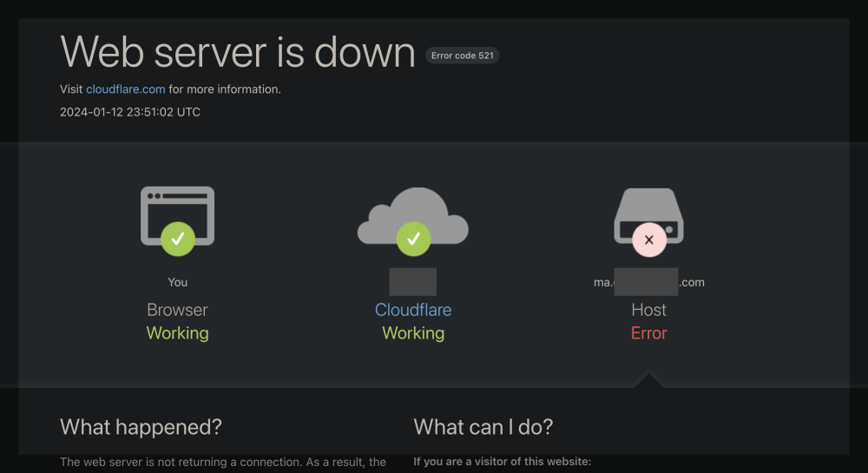The width and height of the screenshot is (868, 473).
Task: Click 'If you are a visitor' text
Action: pyautogui.click(x=502, y=462)
